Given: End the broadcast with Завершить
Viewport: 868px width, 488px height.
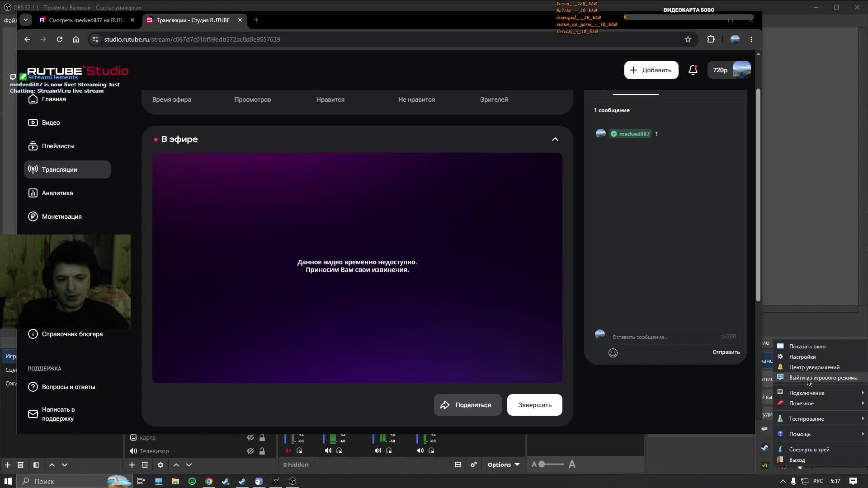Looking at the screenshot, I should (x=535, y=405).
